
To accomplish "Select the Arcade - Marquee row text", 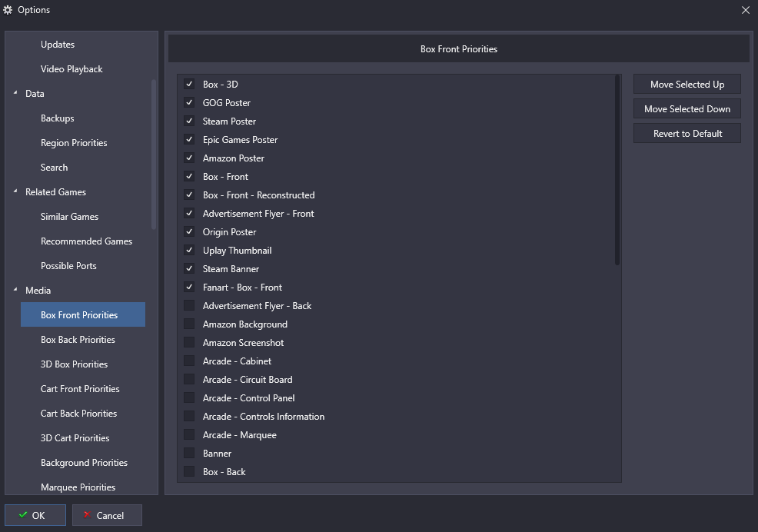I will coord(240,435).
